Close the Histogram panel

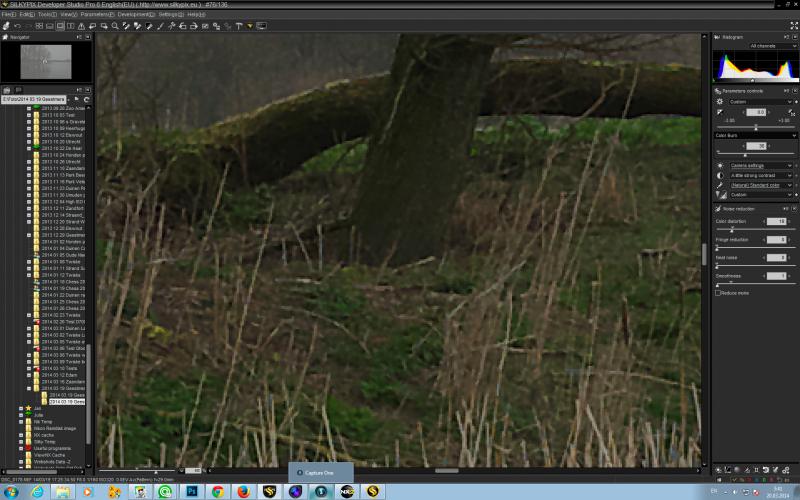[795, 37]
